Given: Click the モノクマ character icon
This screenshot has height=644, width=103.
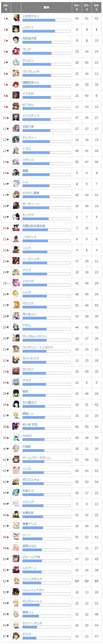Looking at the screenshot, I should [16, 217].
